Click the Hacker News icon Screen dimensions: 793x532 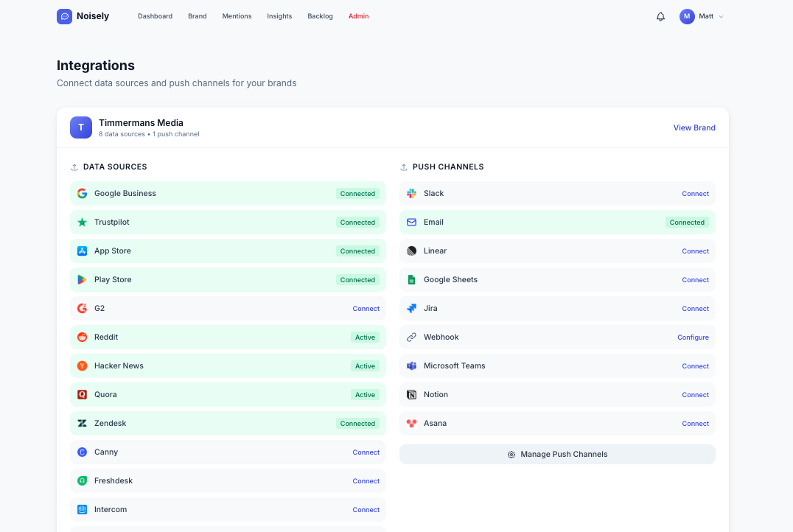coord(82,366)
